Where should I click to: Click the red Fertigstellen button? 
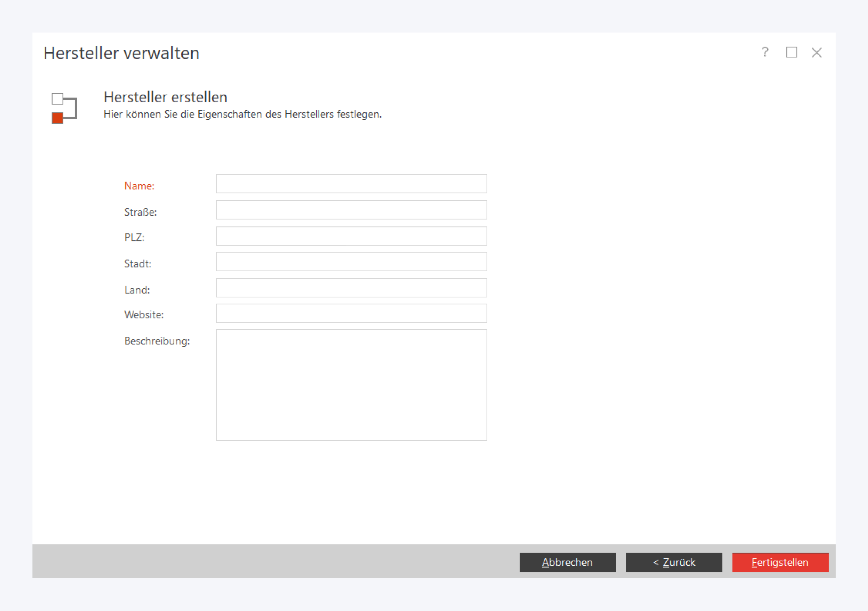pos(780,562)
